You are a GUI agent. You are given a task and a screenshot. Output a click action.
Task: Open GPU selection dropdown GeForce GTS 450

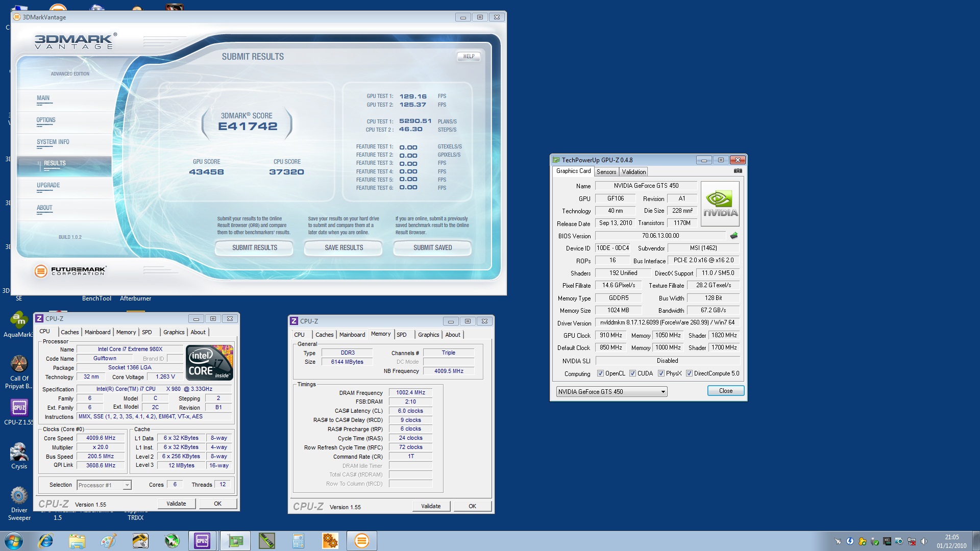point(611,392)
